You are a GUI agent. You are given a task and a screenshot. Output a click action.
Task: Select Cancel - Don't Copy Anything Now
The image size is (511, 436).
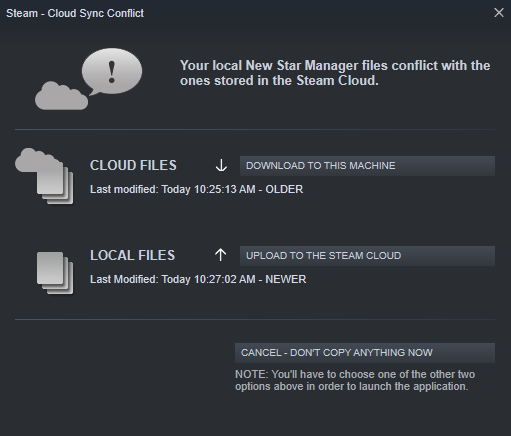coord(365,353)
